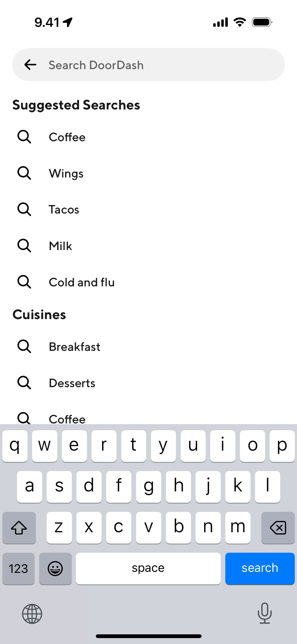The height and width of the screenshot is (644, 297).
Task: Toggle the shift key on keyboard
Action: pos(19,528)
